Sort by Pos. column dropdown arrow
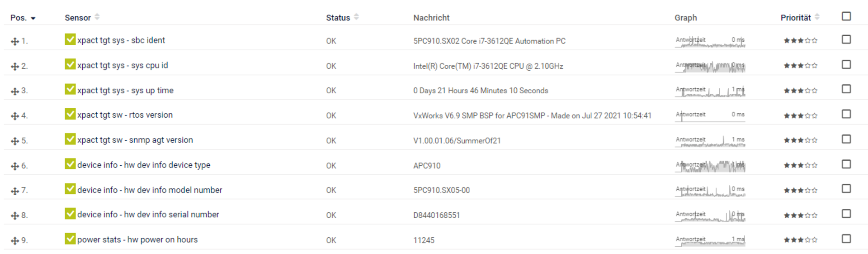 point(33,18)
